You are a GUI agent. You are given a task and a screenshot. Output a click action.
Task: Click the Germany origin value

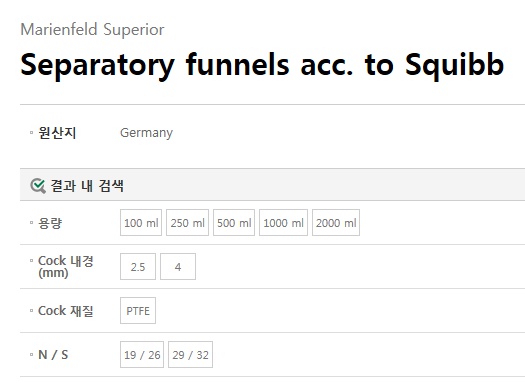click(146, 133)
